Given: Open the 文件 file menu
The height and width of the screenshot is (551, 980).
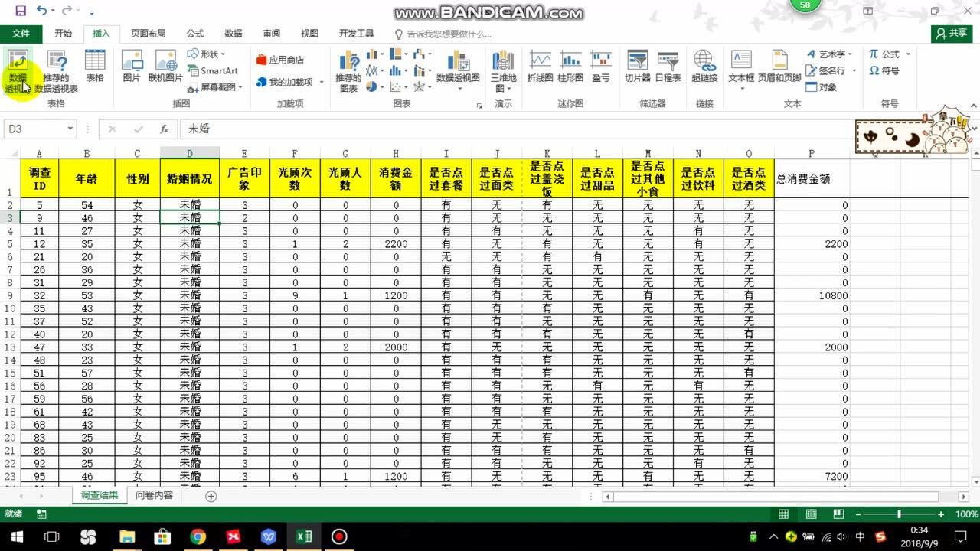Looking at the screenshot, I should coord(21,34).
